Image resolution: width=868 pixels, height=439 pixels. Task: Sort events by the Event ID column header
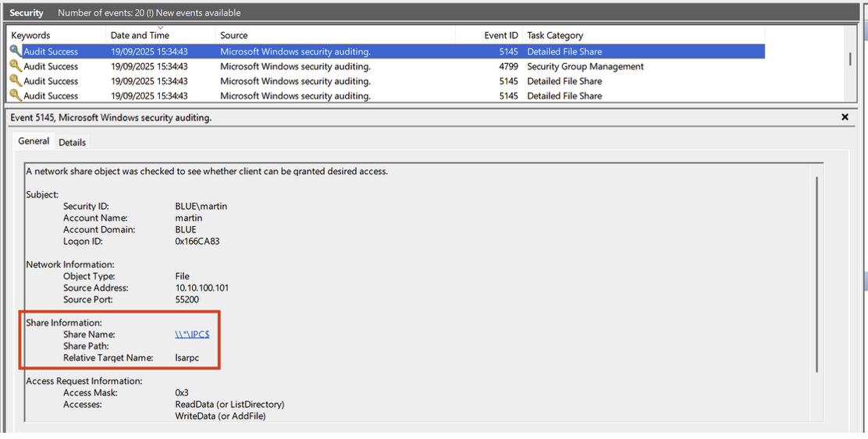pos(500,35)
